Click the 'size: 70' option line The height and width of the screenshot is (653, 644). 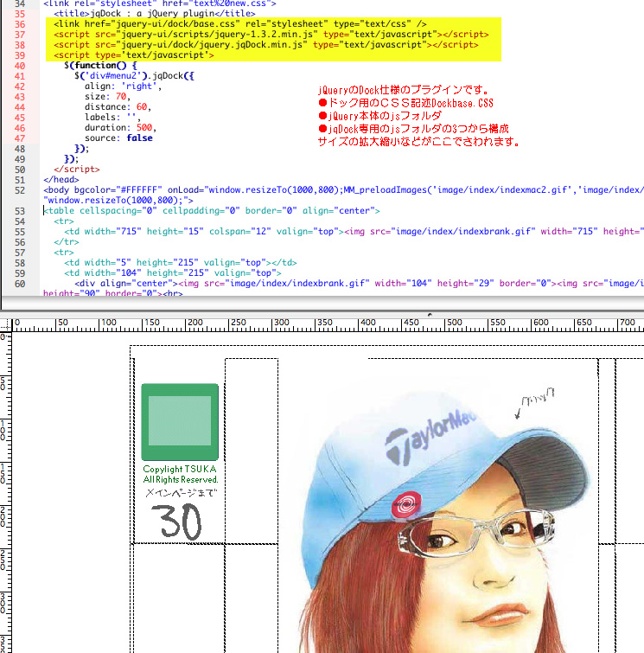(x=107, y=97)
